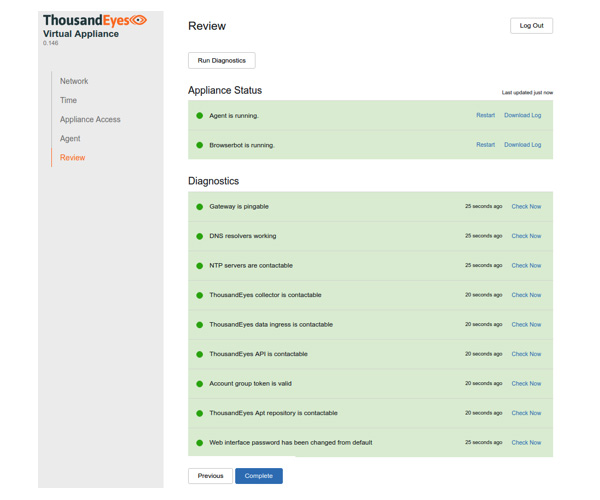The image size is (600, 500).
Task: Click the green dot next to Gateway is pingable
Action: coord(200,207)
